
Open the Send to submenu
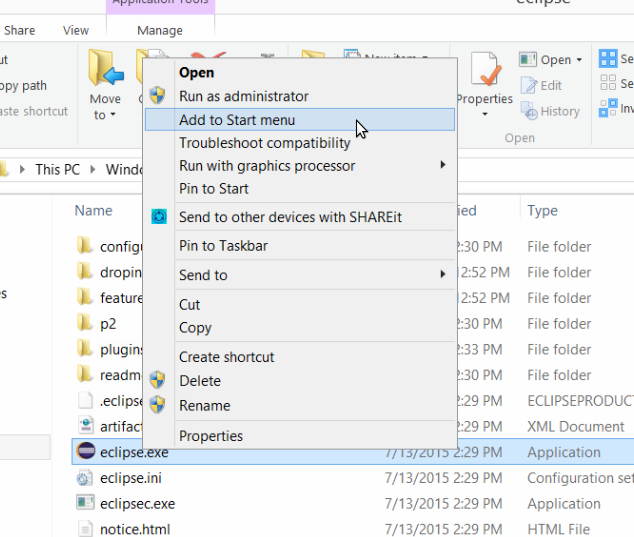(300, 275)
